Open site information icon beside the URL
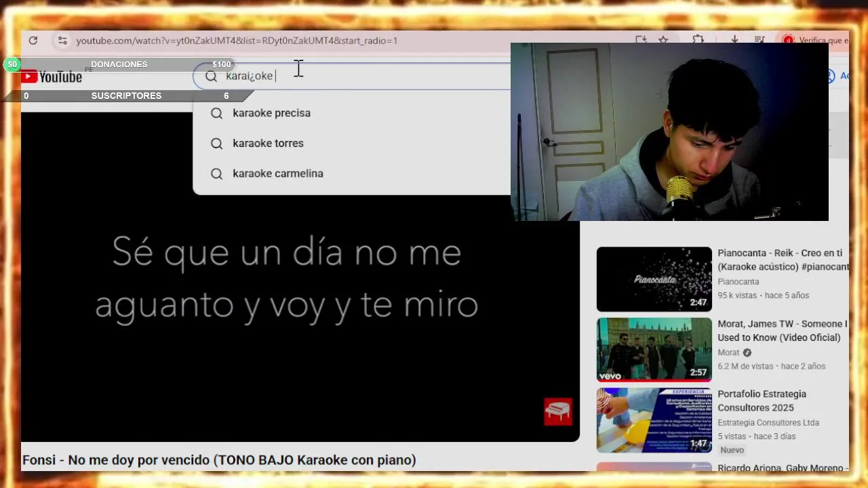Viewport: 868px width, 488px height. coord(62,41)
